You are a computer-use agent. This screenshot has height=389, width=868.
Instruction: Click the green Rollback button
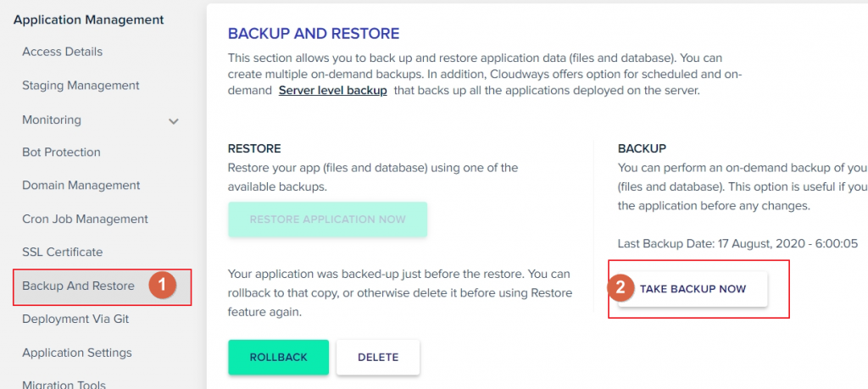coord(278,358)
